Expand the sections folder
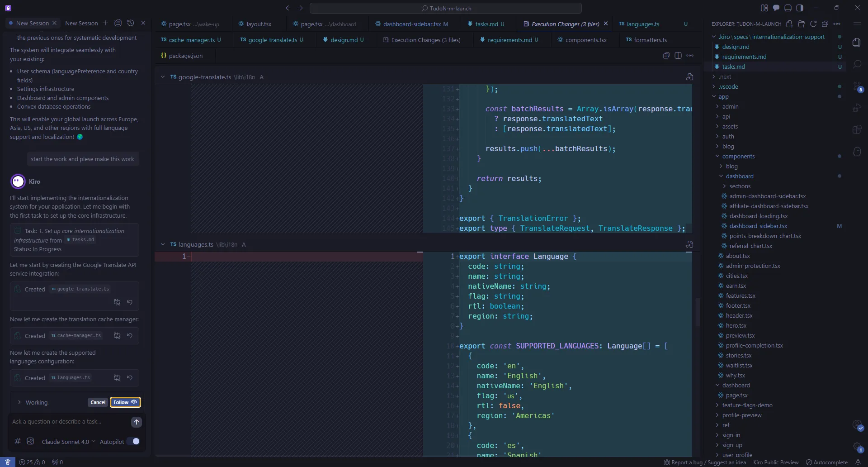Viewport: 868px width, 467px height. point(724,186)
